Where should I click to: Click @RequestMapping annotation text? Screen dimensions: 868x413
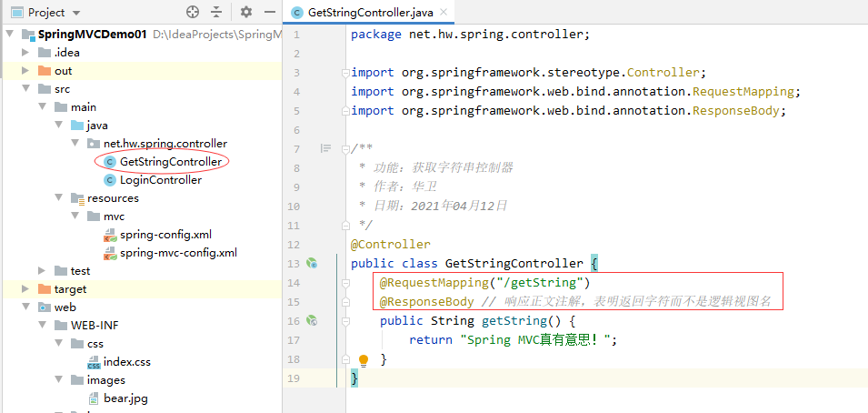433,283
